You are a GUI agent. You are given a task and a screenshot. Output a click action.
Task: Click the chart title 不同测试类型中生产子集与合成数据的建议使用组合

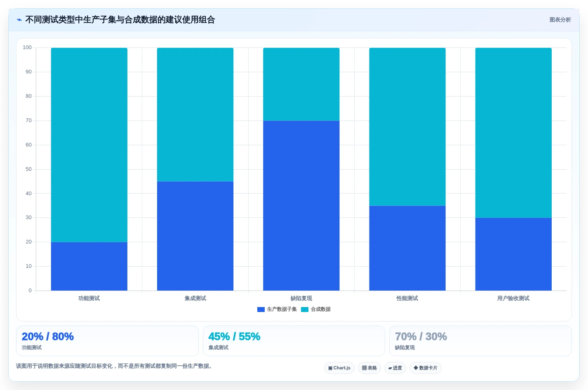(x=120, y=20)
